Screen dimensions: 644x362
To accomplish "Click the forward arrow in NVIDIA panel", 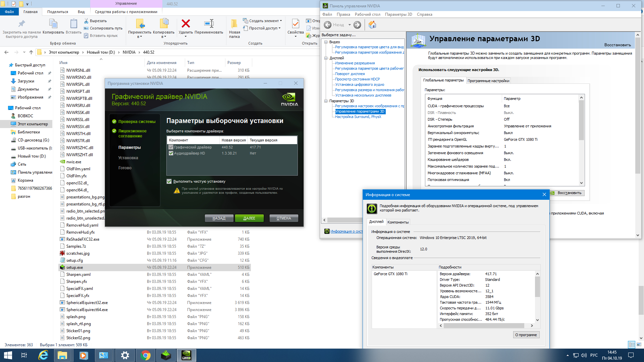I will [357, 25].
